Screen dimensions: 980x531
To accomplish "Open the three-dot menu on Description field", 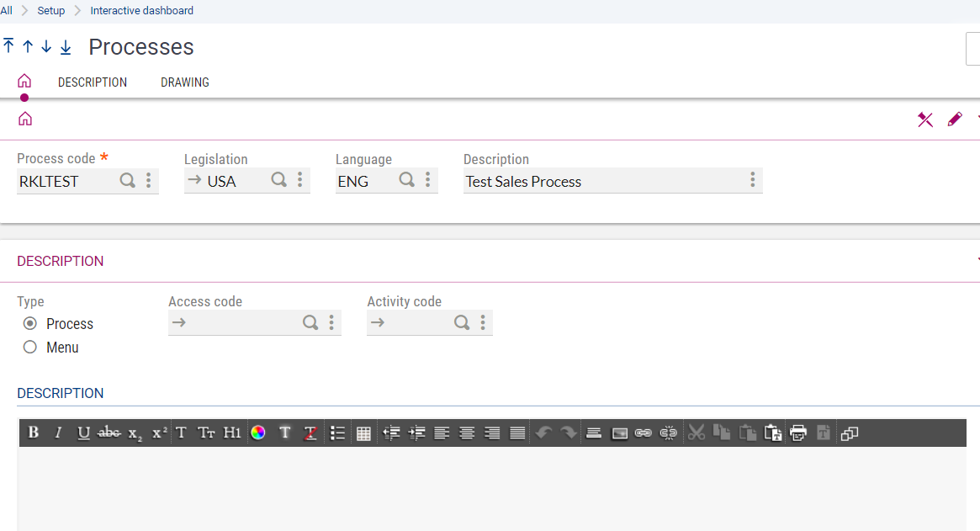I will pyautogui.click(x=752, y=180).
